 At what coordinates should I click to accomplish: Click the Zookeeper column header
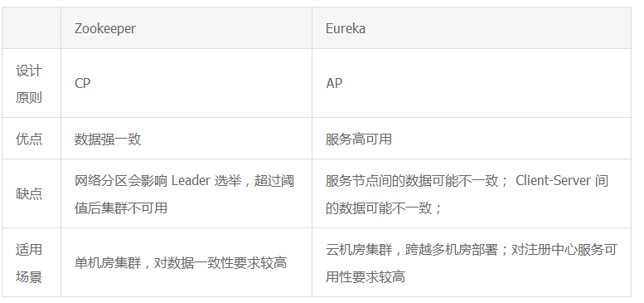(x=105, y=29)
